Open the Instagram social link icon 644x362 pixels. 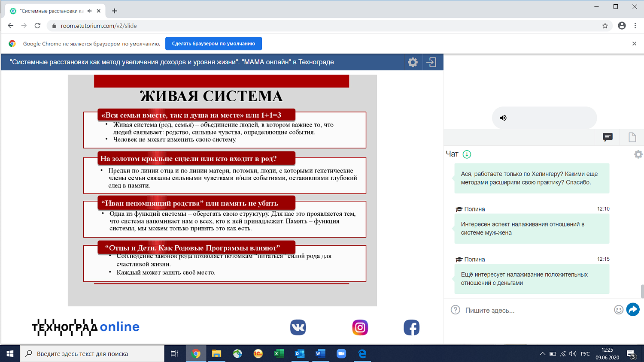pos(360,328)
